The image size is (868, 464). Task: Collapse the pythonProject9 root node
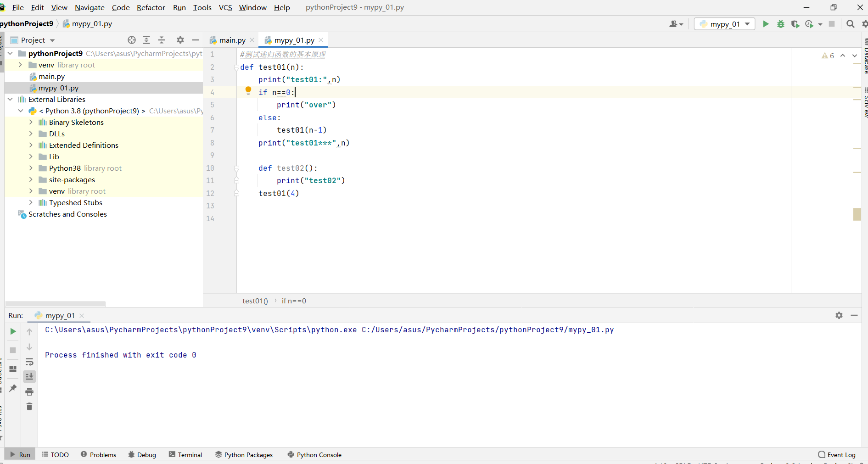[10, 53]
